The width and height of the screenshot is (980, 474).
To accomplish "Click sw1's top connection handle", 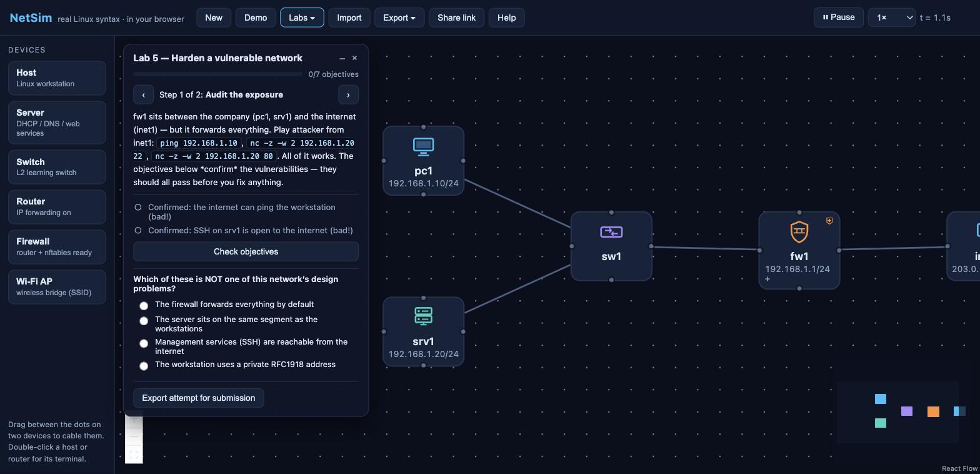I will coord(611,213).
